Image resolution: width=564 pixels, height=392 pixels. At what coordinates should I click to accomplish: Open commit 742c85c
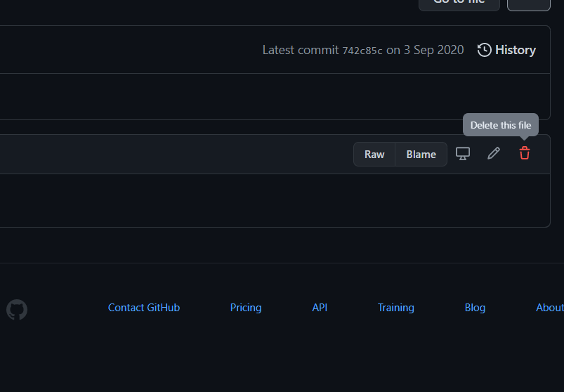[x=362, y=51]
